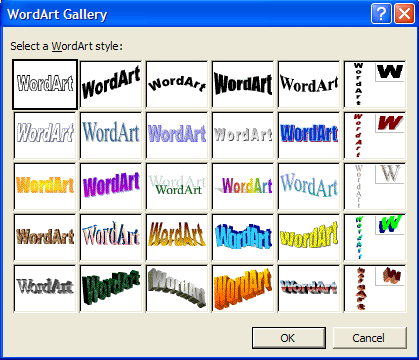Select the pink and blue serif WordArt style
Screen dimensions: 419x360
[x=111, y=237]
